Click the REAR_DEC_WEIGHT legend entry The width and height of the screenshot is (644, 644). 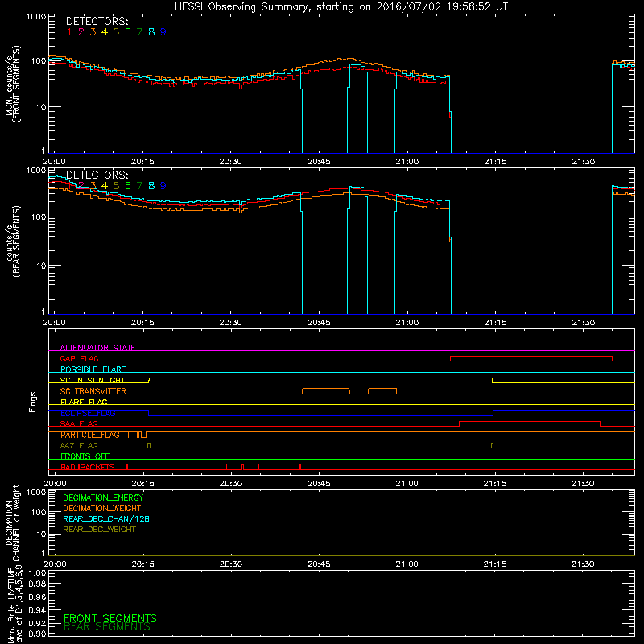click(99, 530)
